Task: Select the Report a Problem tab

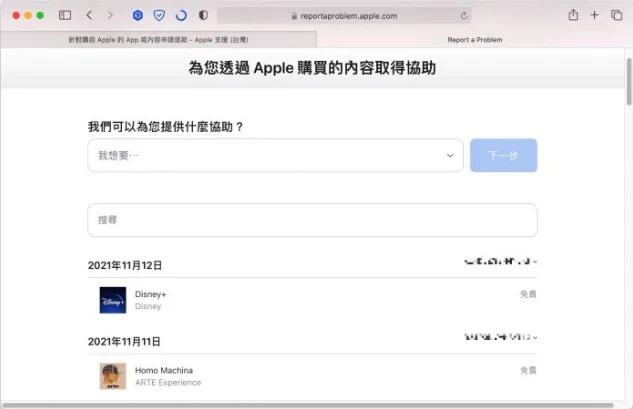Action: tap(474, 40)
